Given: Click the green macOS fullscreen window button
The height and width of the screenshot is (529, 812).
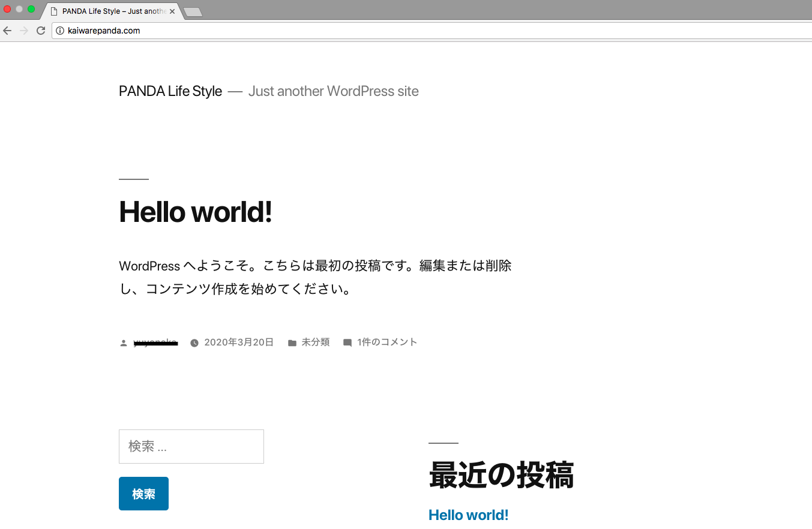Looking at the screenshot, I should 31,9.
